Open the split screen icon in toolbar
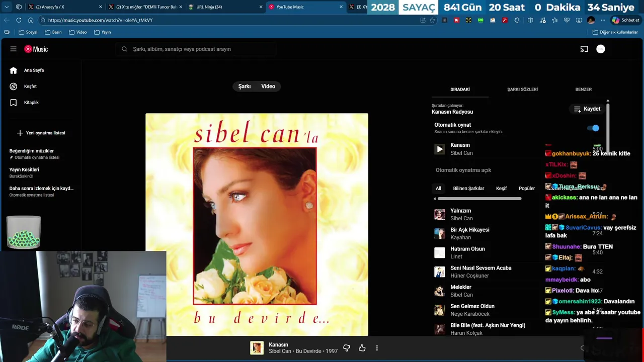This screenshot has width=644, height=362. click(x=530, y=20)
